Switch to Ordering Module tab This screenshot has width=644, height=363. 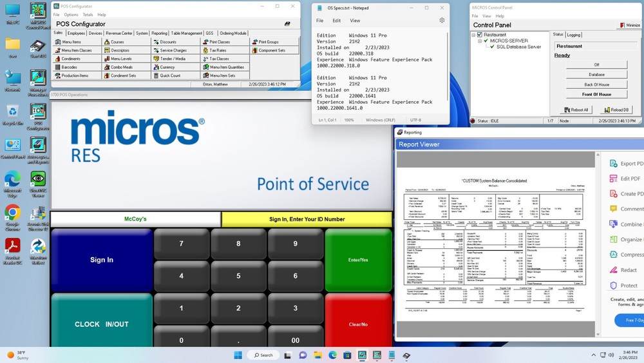pos(233,34)
